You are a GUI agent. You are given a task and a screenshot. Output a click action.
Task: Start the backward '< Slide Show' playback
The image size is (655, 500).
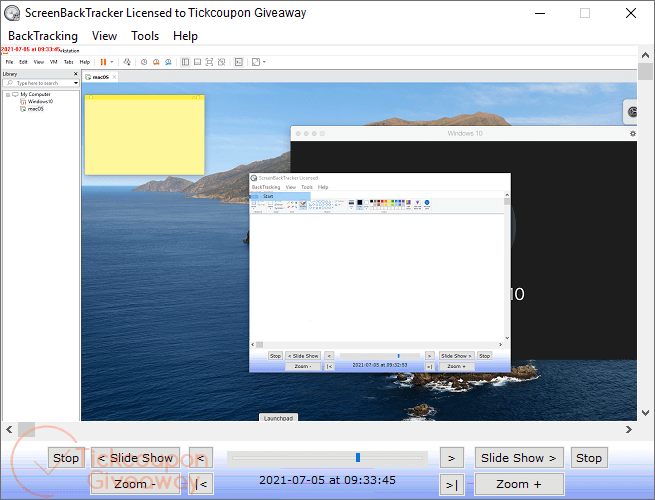point(135,458)
